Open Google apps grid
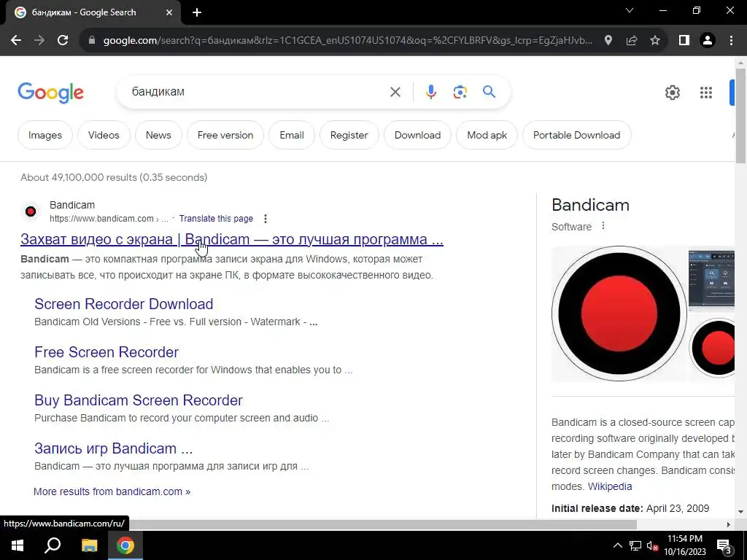 [706, 93]
